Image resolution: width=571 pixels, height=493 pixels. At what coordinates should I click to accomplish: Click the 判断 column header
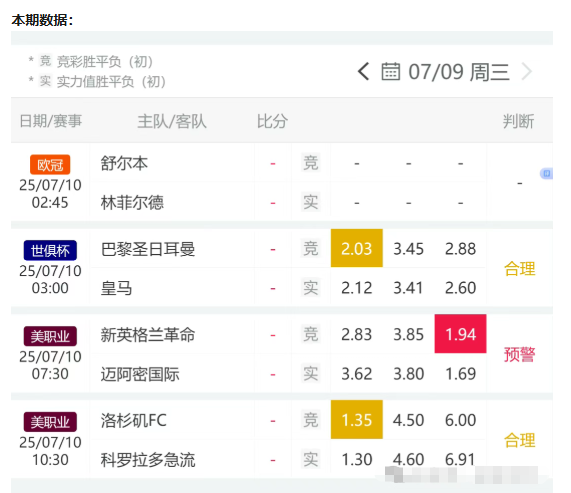pyautogui.click(x=519, y=121)
